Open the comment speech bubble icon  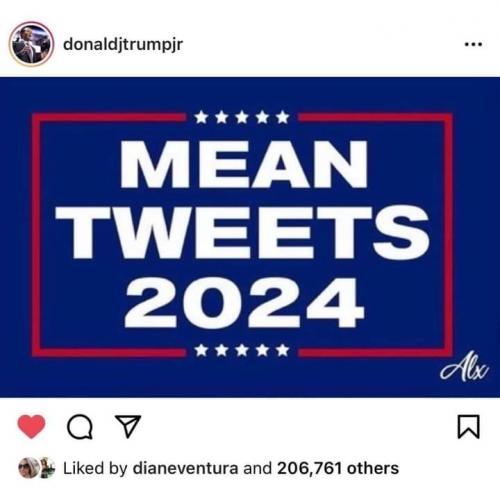tap(80, 427)
